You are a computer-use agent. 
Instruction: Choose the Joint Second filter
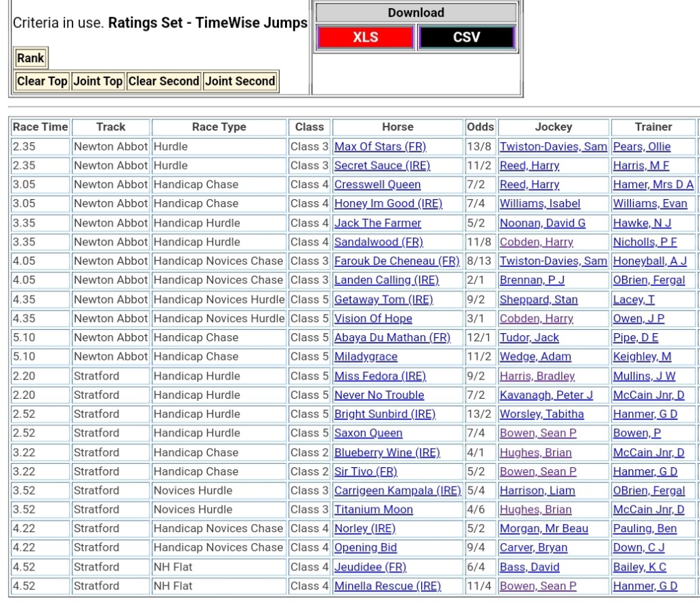point(240,81)
